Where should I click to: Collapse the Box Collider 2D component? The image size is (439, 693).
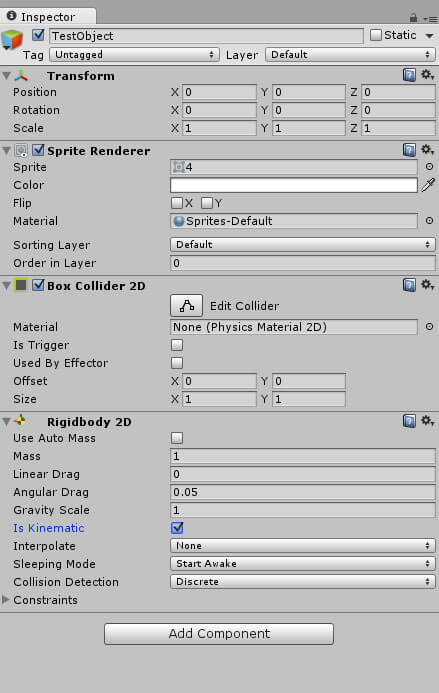[x=6, y=286]
